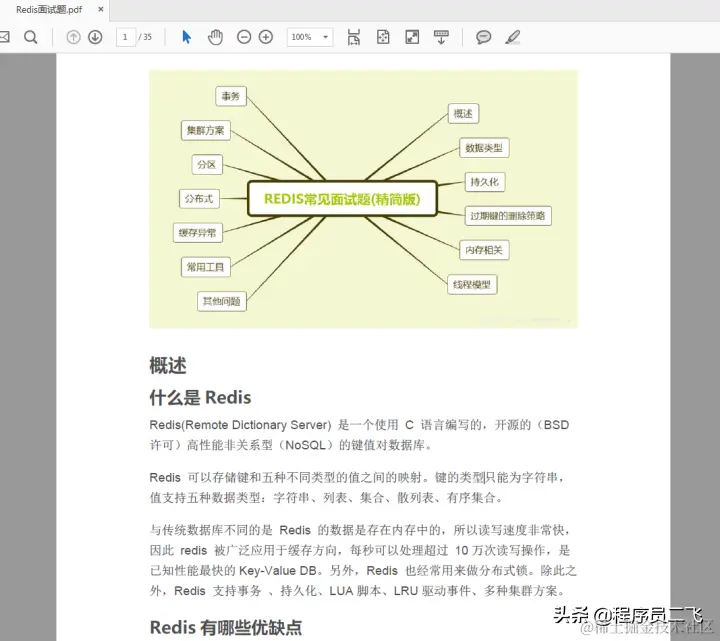Choose the arrow selection tool

point(186,37)
